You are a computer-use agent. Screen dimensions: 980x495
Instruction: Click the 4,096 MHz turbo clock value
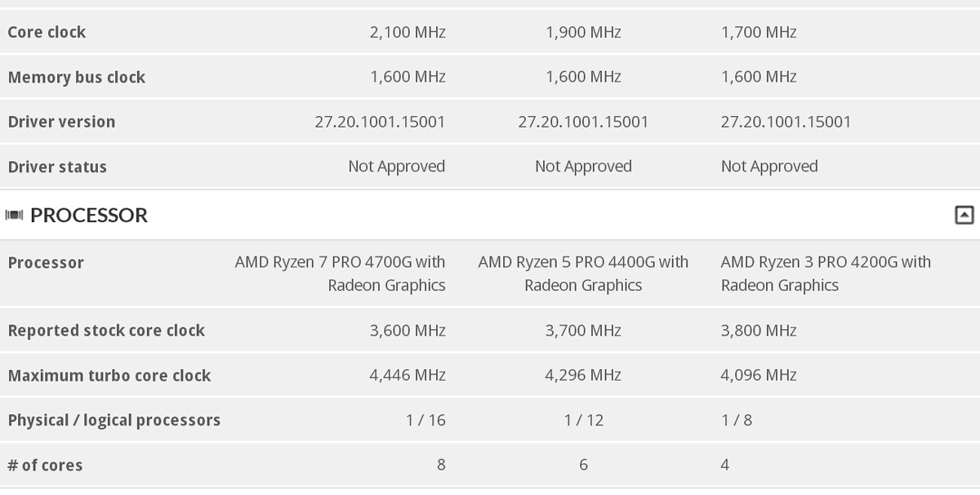[759, 376]
